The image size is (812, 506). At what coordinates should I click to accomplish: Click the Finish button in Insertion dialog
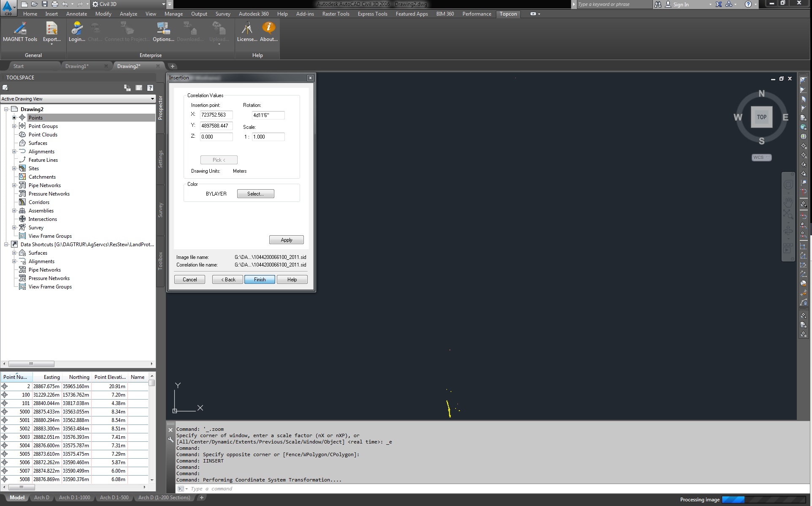pos(259,279)
